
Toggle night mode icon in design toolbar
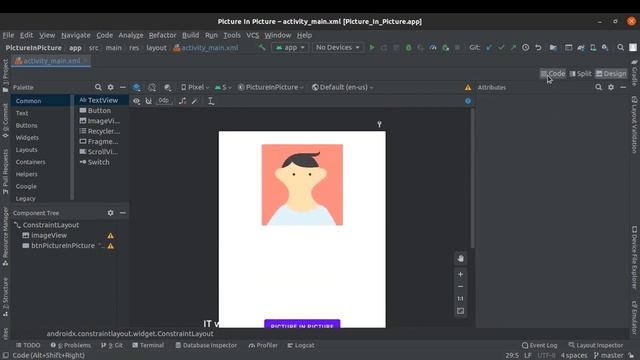(x=167, y=87)
